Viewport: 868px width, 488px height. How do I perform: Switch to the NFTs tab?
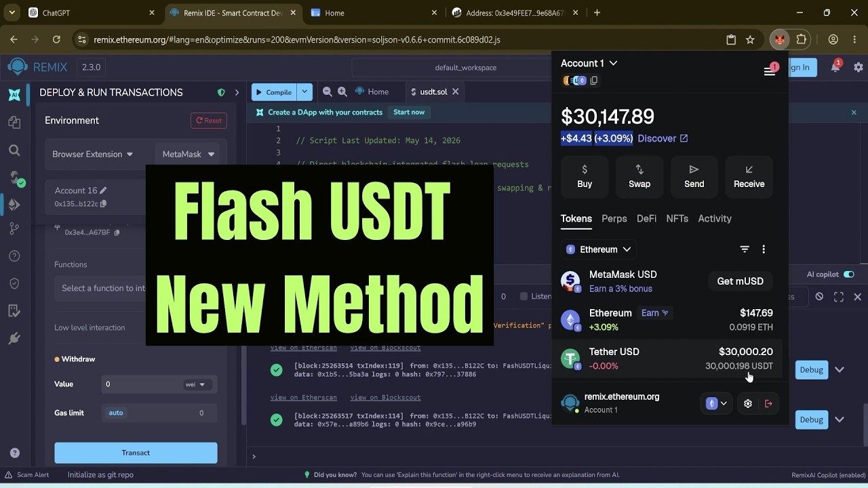tap(677, 218)
